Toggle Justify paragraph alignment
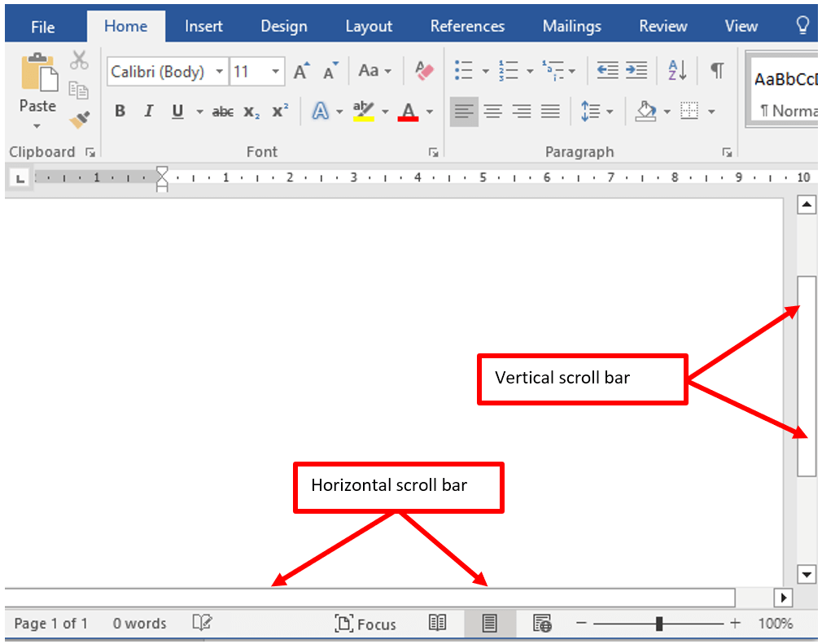Screen dimensions: 822x644 (551, 112)
